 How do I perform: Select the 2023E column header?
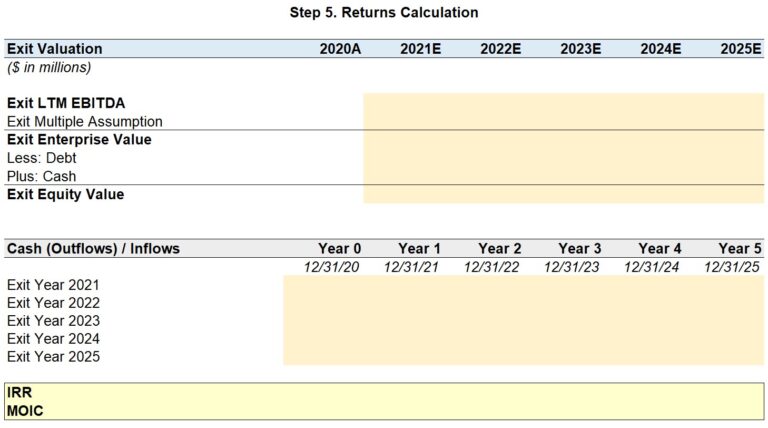pyautogui.click(x=580, y=49)
